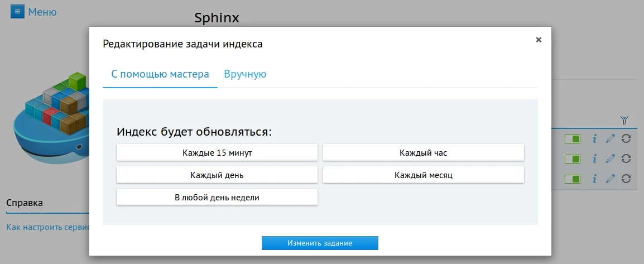Toggle the first row's green switch
This screenshot has height=264, width=644.
(x=573, y=139)
